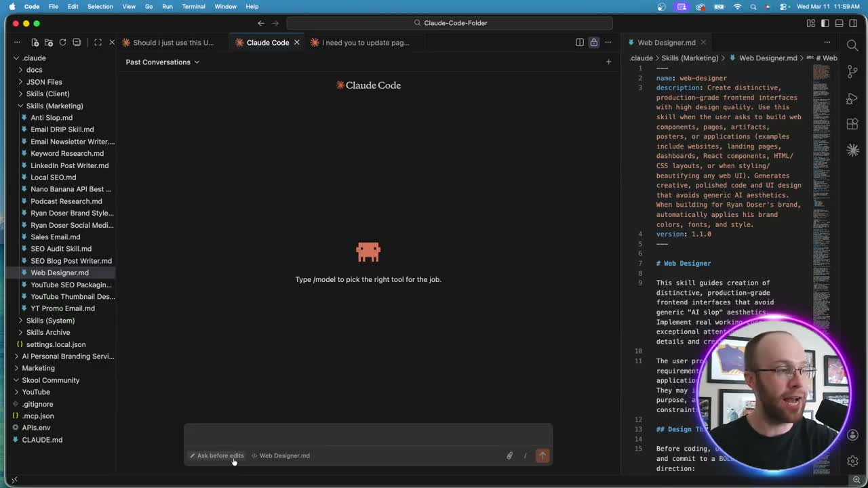Open the Go menu
This screenshot has height=488, width=868.
point(149,6)
